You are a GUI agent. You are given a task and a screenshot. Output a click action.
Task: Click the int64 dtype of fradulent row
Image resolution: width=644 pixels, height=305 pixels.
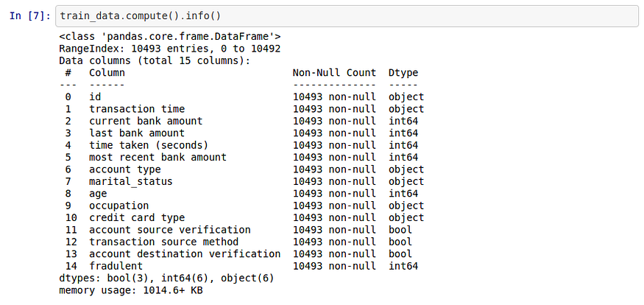click(403, 266)
